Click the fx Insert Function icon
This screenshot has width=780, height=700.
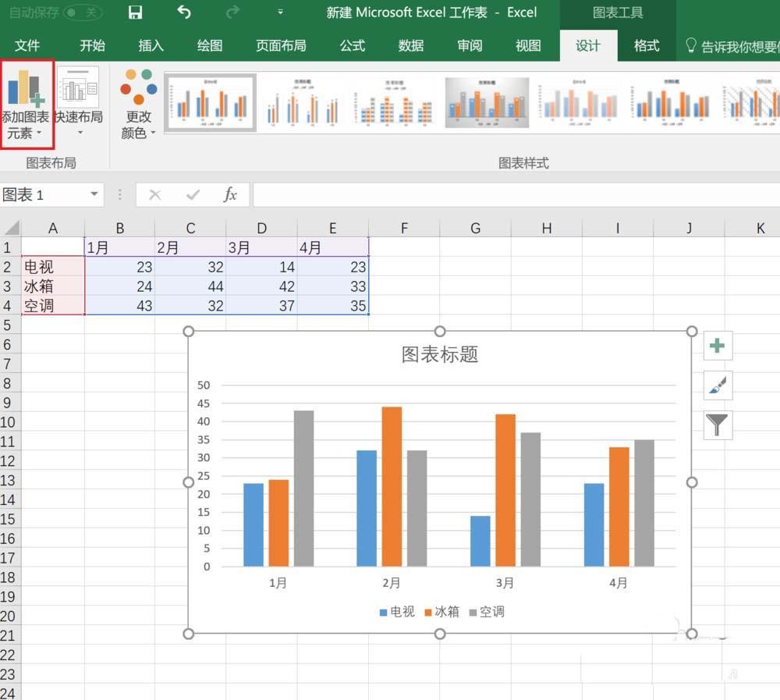click(x=230, y=194)
